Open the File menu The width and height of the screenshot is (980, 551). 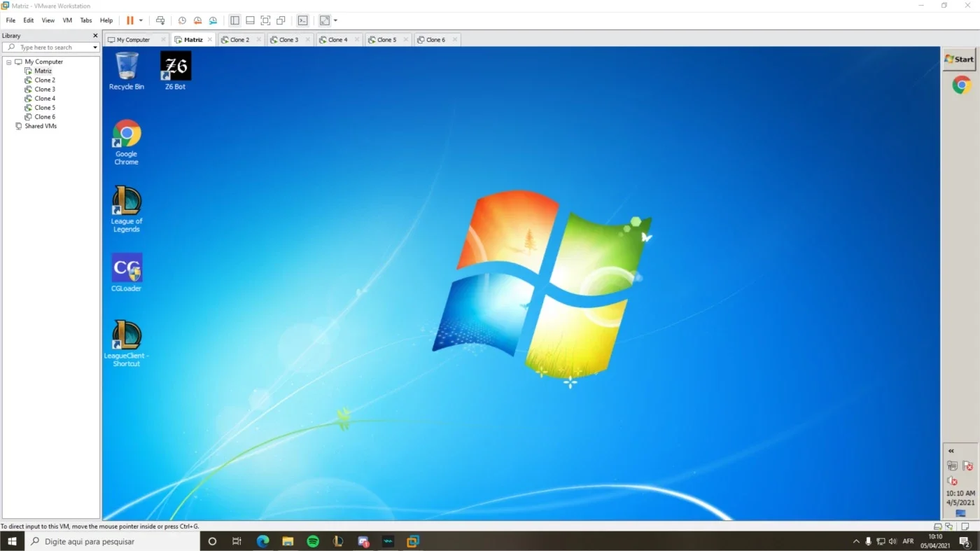tap(10, 20)
